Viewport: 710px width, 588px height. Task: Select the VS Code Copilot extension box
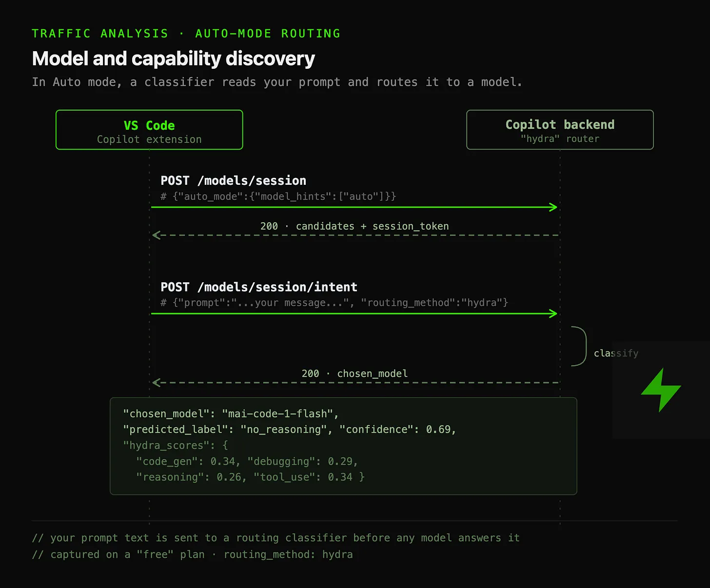[x=149, y=130]
